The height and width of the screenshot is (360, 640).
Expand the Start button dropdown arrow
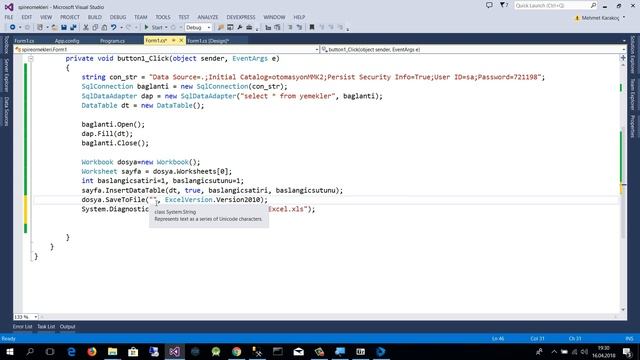[166, 27]
